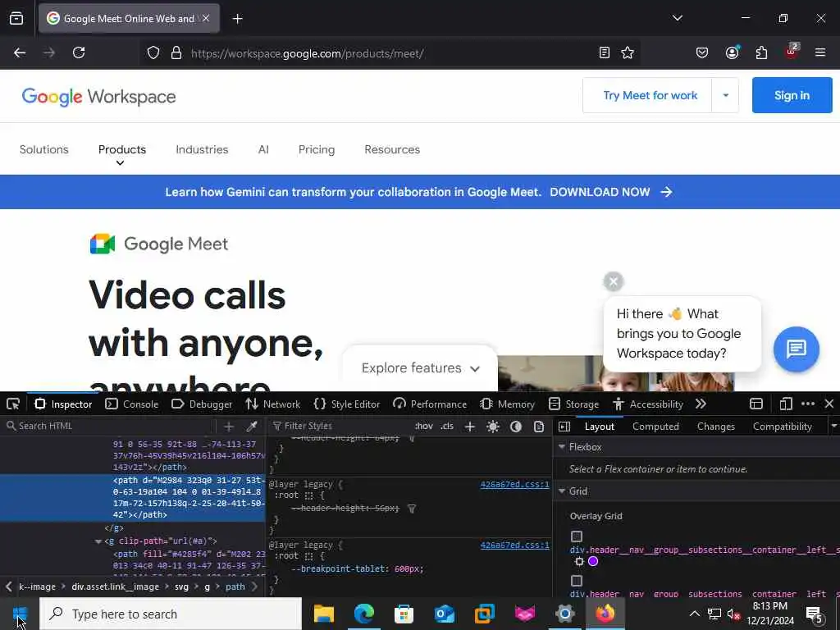840x630 pixels.
Task: Click Try Meet for work button
Action: 650,95
